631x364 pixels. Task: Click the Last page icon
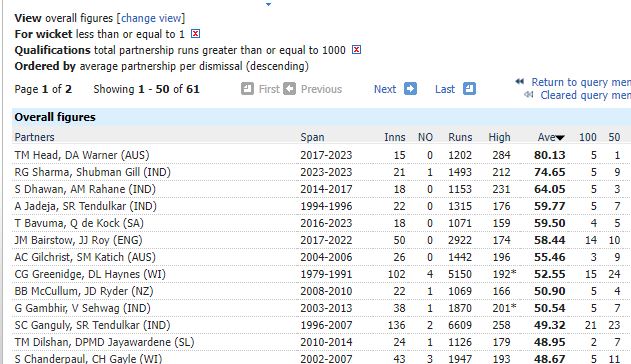click(x=469, y=88)
